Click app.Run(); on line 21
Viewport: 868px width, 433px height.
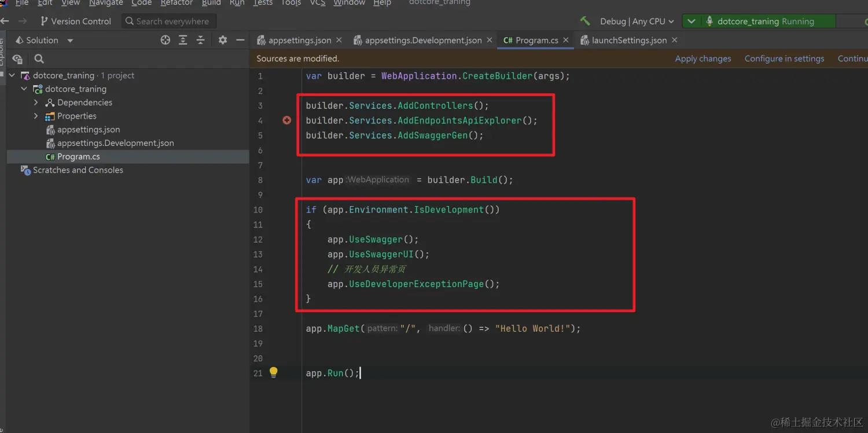point(333,373)
